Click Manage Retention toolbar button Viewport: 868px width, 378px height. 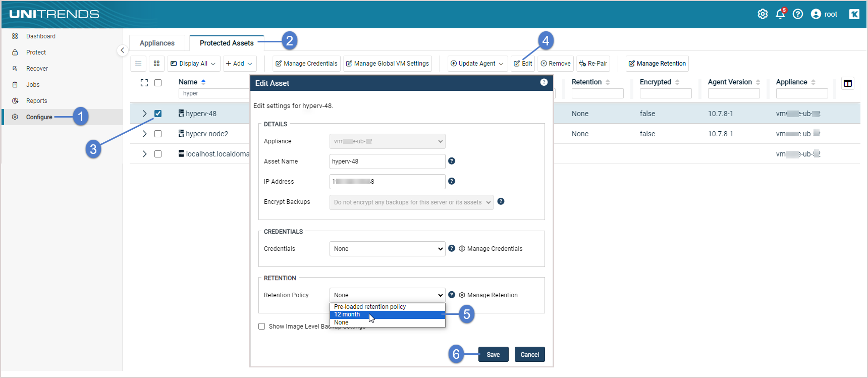(x=657, y=64)
